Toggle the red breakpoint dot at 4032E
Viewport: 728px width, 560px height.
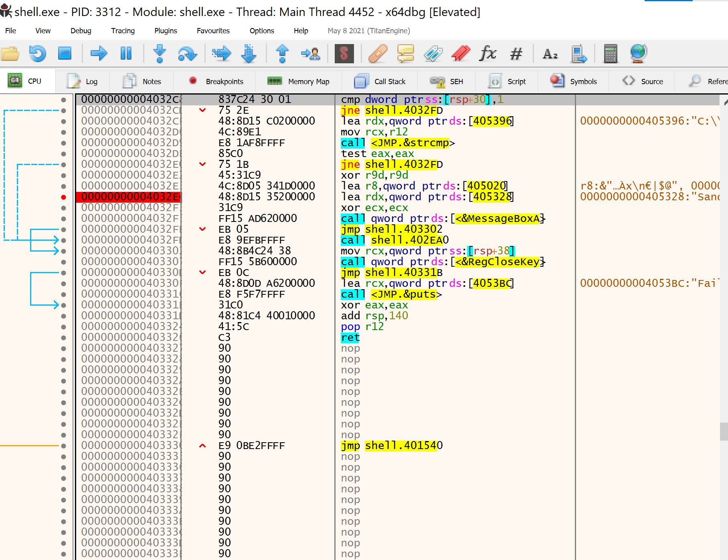pyautogui.click(x=63, y=197)
